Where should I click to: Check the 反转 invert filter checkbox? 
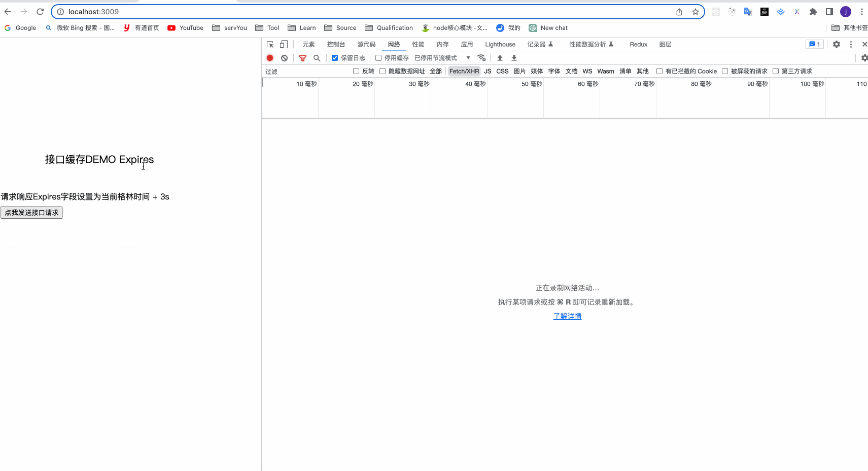coord(356,71)
